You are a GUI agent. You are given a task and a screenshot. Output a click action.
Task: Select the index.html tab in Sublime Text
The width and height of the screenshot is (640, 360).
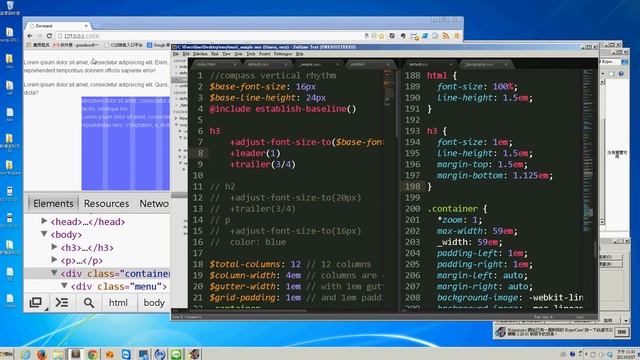click(215, 64)
